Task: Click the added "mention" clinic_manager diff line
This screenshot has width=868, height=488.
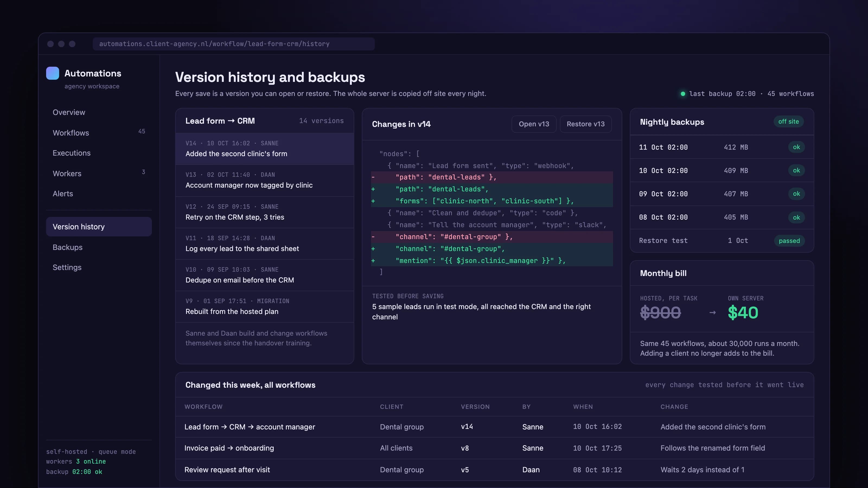Action: tap(492, 261)
